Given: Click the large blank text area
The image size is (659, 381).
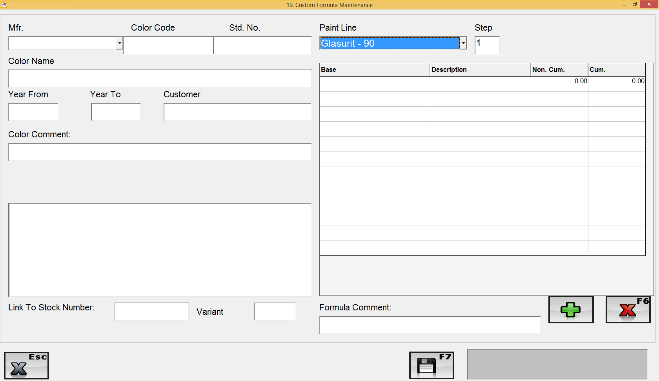Looking at the screenshot, I should 160,250.
